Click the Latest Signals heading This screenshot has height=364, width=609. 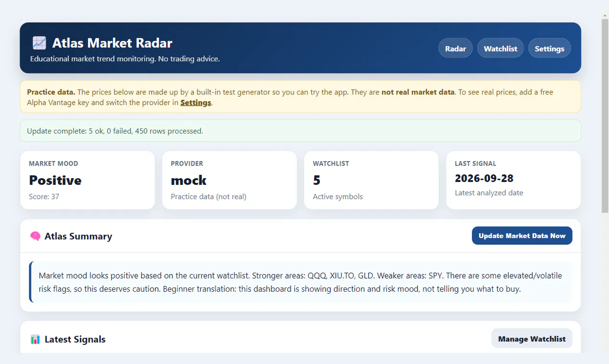[x=75, y=339]
